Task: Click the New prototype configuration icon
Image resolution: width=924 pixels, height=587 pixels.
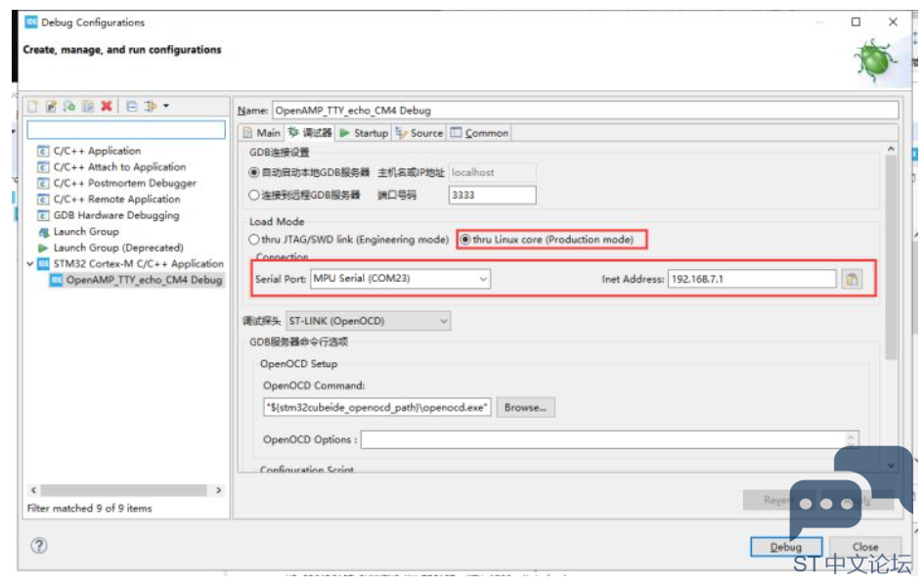Action: pos(51,106)
